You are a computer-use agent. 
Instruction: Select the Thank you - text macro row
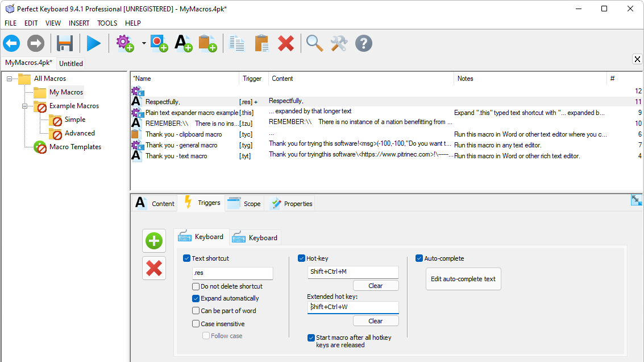tap(386, 156)
